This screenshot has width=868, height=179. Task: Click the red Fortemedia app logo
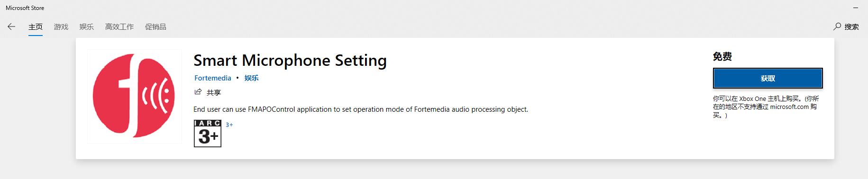[x=134, y=96]
